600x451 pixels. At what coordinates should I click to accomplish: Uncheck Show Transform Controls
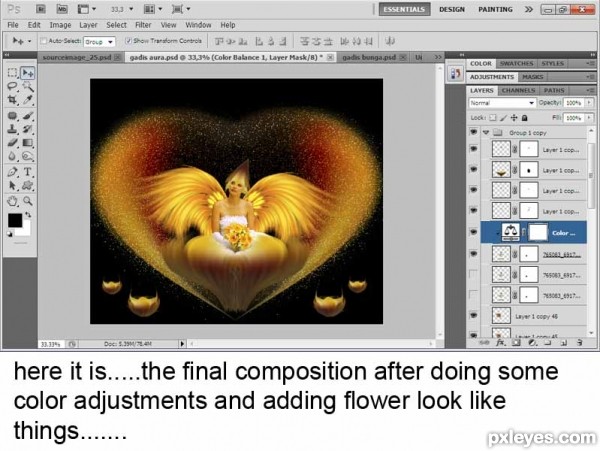click(x=129, y=41)
